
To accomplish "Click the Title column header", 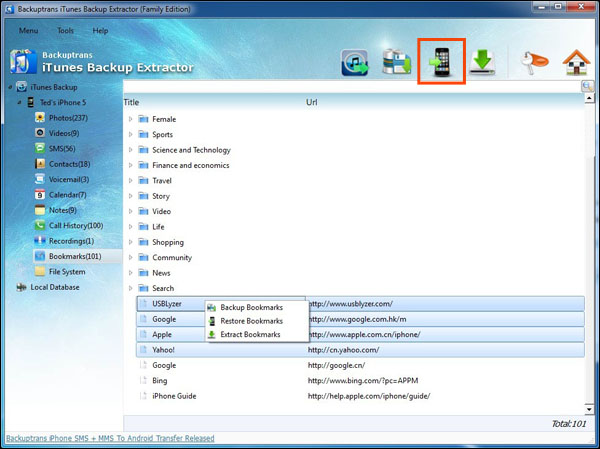I will pos(131,102).
